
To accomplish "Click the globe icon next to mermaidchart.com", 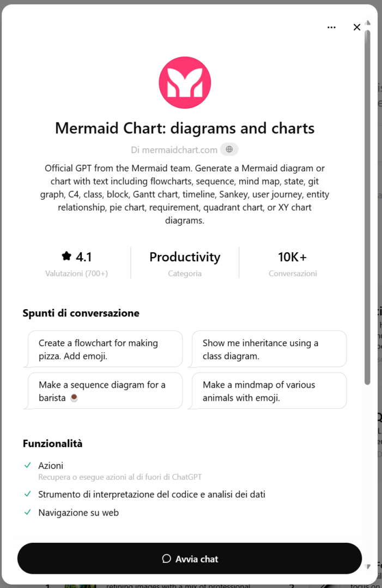I will click(x=229, y=149).
